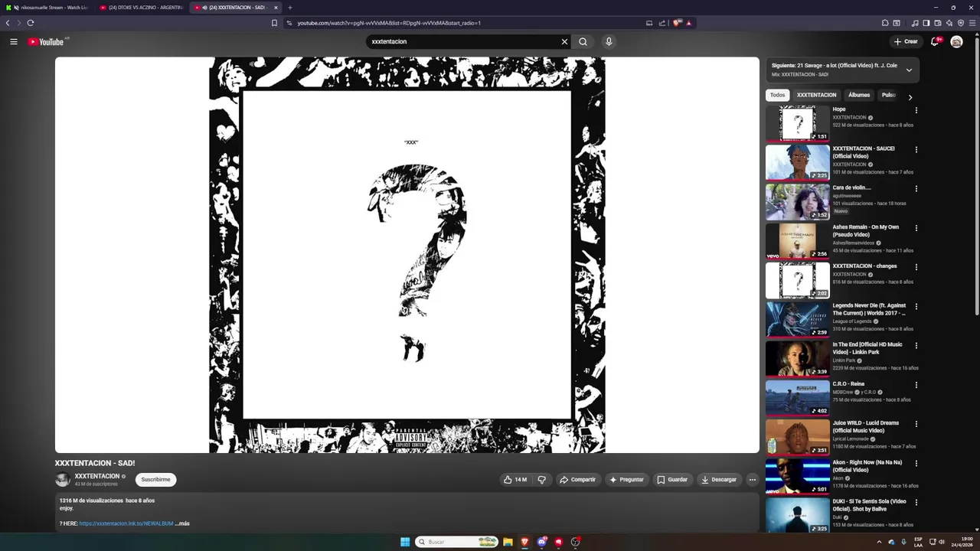Open Brave Wallet icon

(x=938, y=23)
